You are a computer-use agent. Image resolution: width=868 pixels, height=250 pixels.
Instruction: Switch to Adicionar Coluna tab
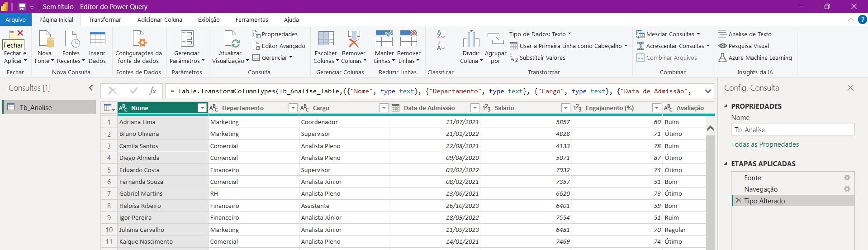[160, 19]
